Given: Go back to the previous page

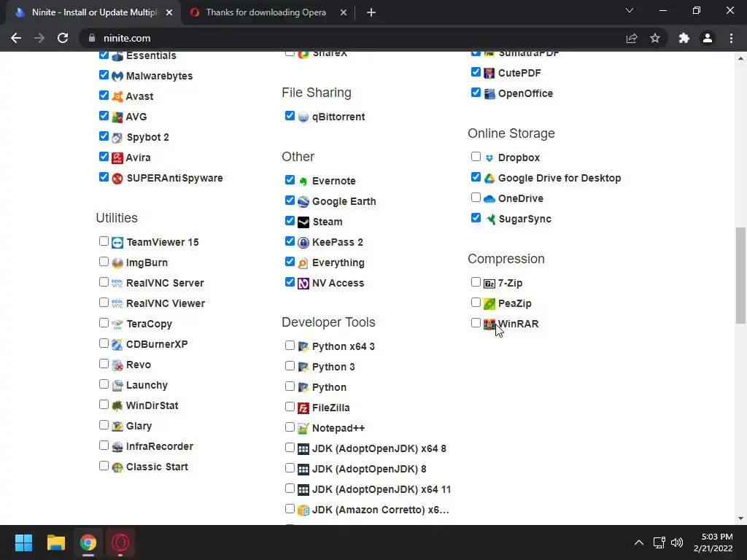Looking at the screenshot, I should point(16,38).
